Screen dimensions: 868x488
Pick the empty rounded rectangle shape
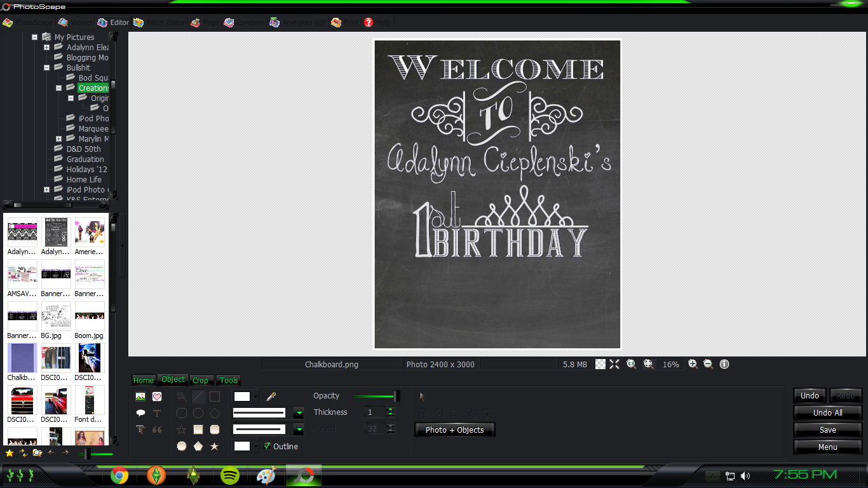(182, 413)
